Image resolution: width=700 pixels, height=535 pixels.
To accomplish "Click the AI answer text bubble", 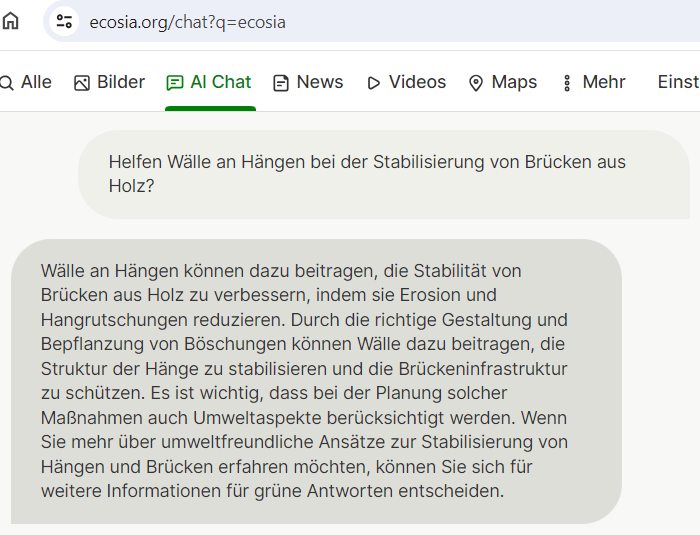I will click(305, 380).
